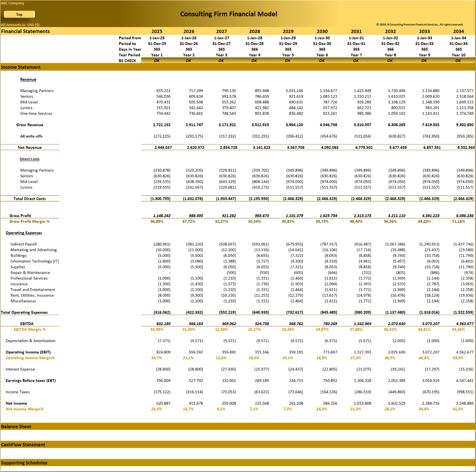Select the Direct Costs heading
Viewport: 476px width, 472px height.
click(x=30, y=159)
